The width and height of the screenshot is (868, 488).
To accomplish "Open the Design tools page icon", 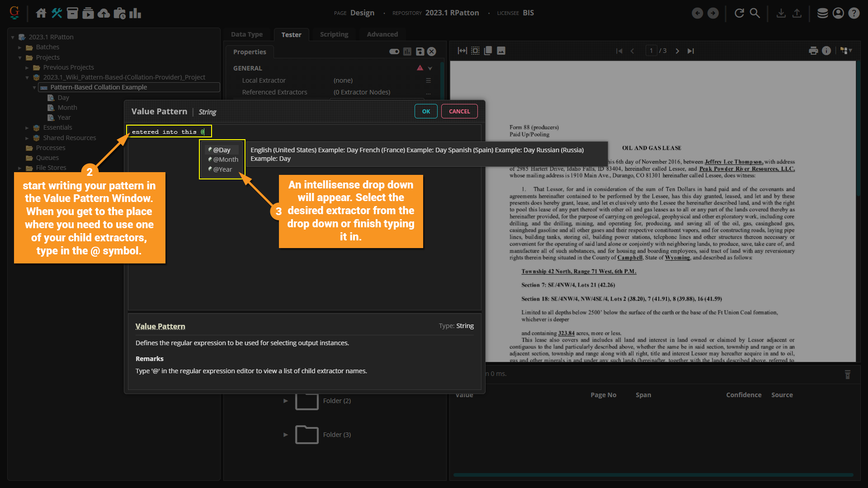I will click(57, 13).
